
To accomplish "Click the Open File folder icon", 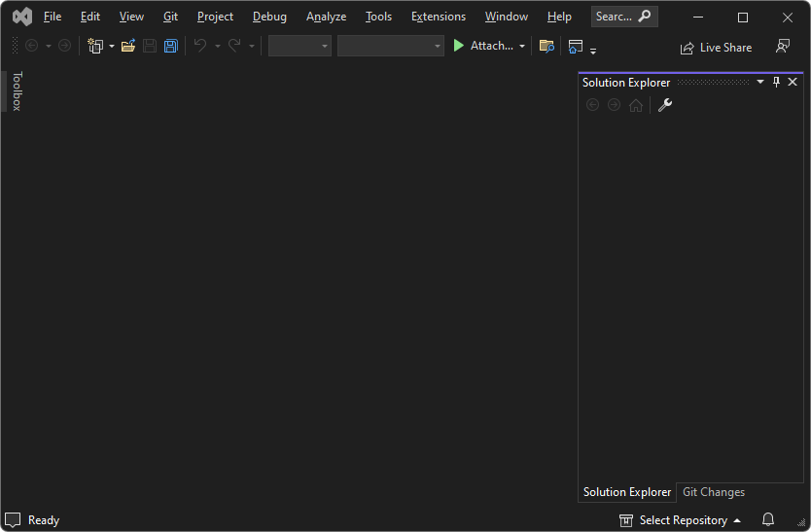I will [x=128, y=46].
